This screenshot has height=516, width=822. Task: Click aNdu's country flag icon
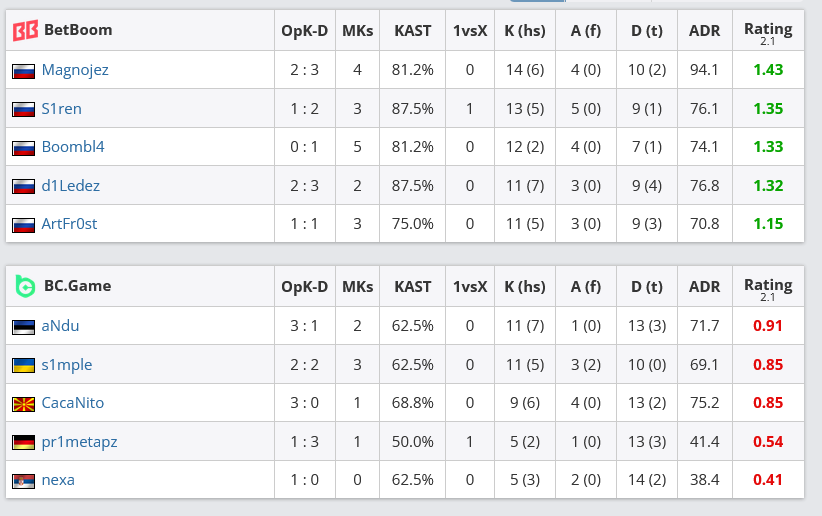click(x=23, y=327)
